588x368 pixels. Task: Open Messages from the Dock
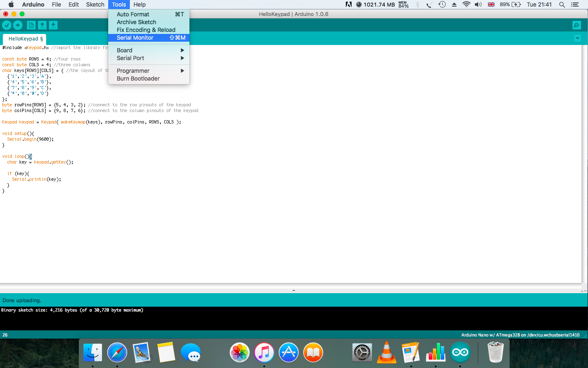[191, 352]
